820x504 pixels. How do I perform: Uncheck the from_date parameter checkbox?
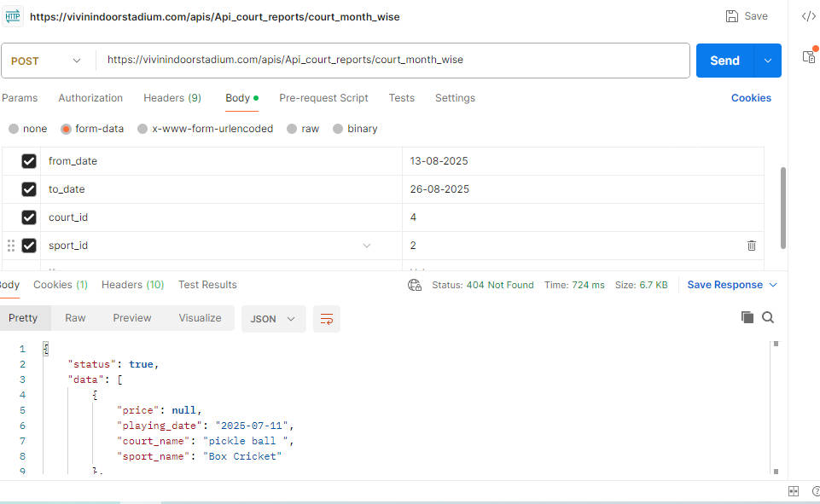coord(29,161)
